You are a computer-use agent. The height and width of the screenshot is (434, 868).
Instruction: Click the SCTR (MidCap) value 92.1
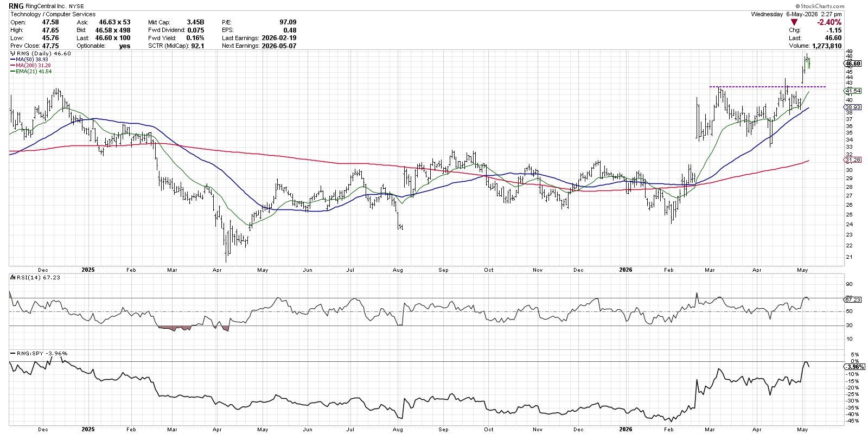pyautogui.click(x=198, y=46)
